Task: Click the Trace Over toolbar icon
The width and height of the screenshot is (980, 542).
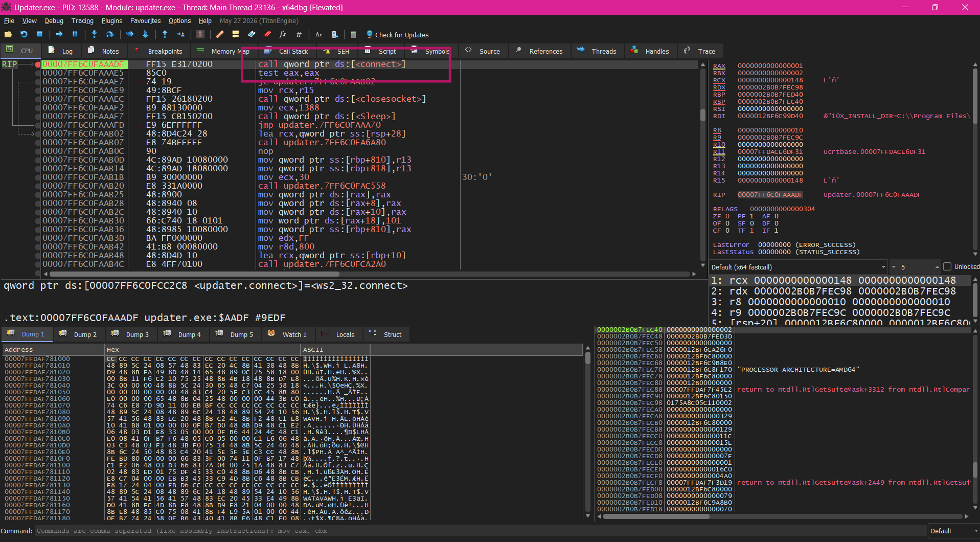Action: tap(145, 34)
